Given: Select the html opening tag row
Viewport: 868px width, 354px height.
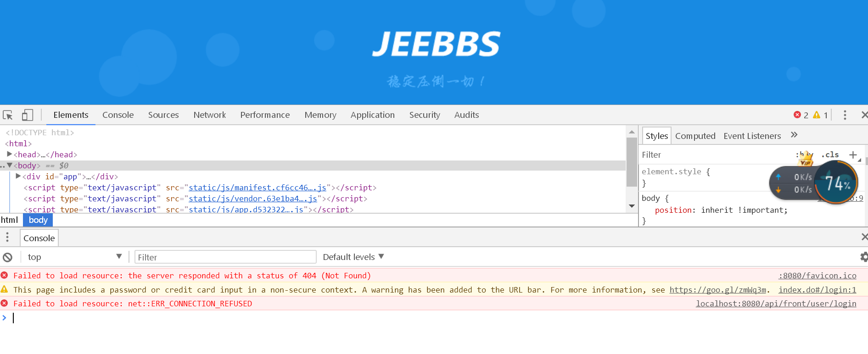Looking at the screenshot, I should click(19, 144).
